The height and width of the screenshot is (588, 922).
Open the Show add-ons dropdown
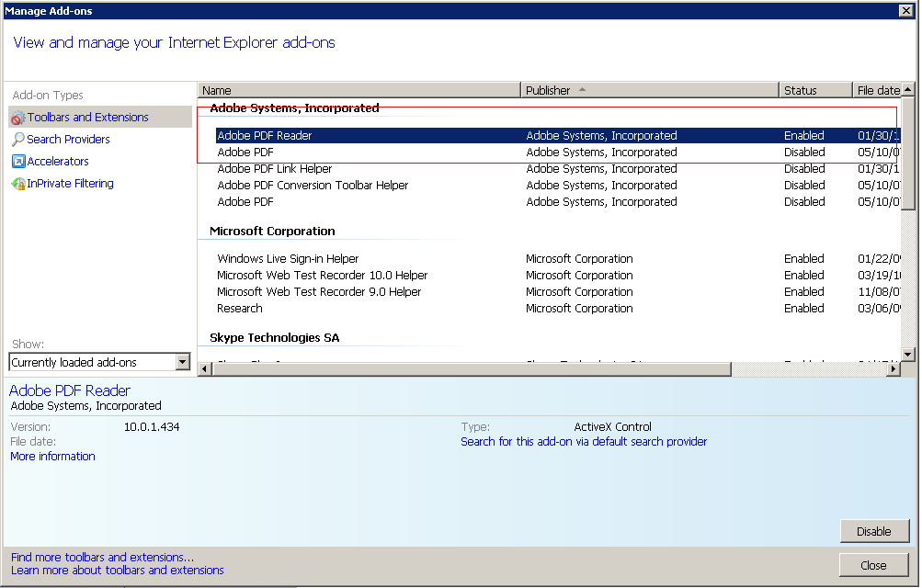pos(183,362)
